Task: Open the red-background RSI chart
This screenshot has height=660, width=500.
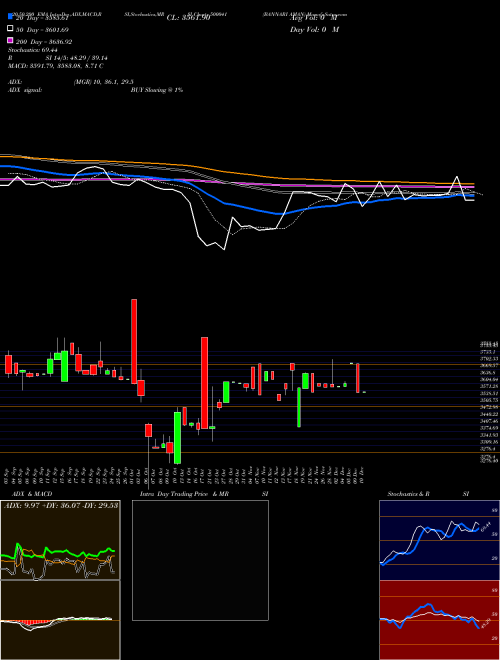Action: 439,620
